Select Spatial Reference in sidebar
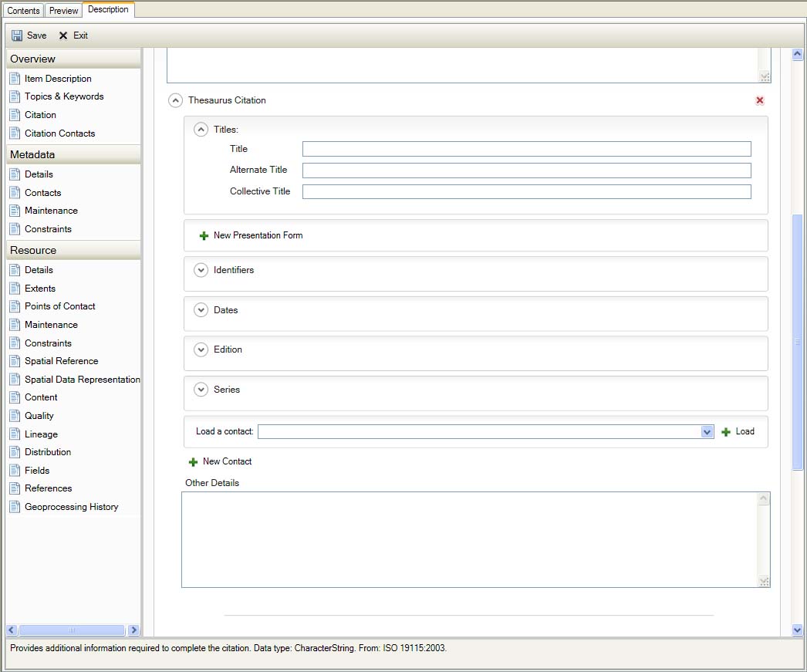807x672 pixels. tap(61, 361)
